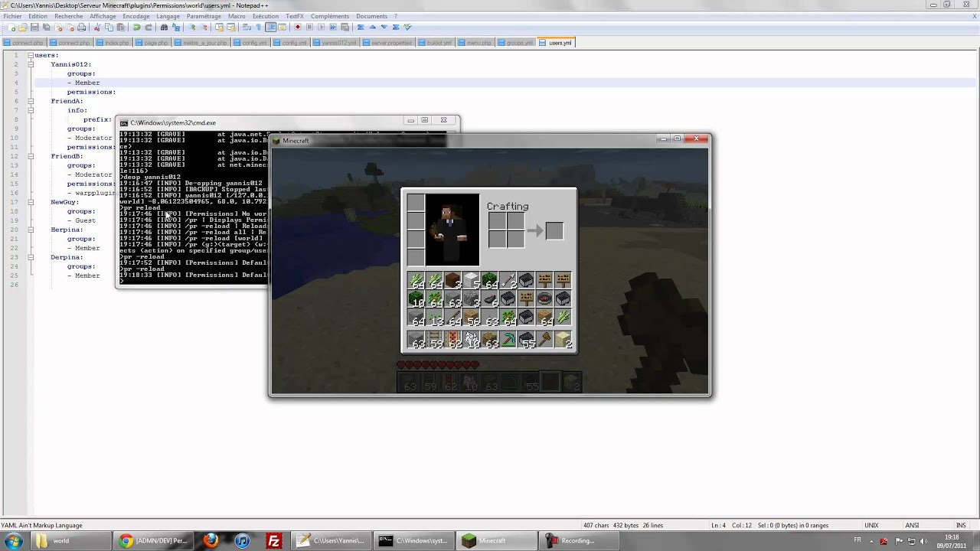980x551 pixels.
Task: Click the helmet armor slot in Minecraft
Action: [x=416, y=203]
